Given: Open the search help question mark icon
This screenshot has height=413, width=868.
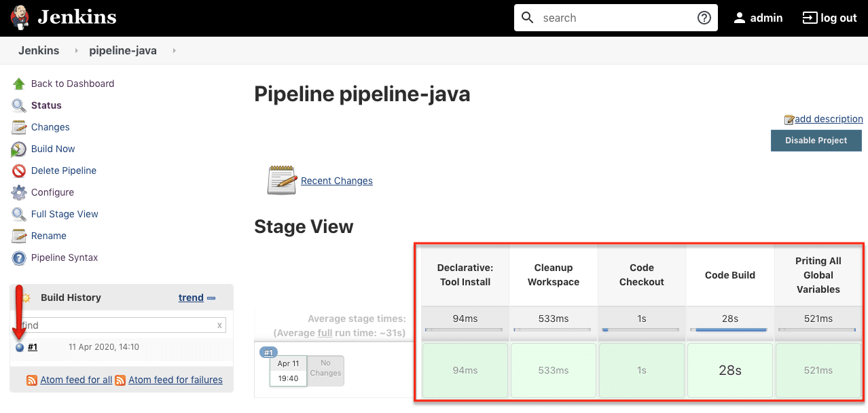Looking at the screenshot, I should tap(704, 18).
